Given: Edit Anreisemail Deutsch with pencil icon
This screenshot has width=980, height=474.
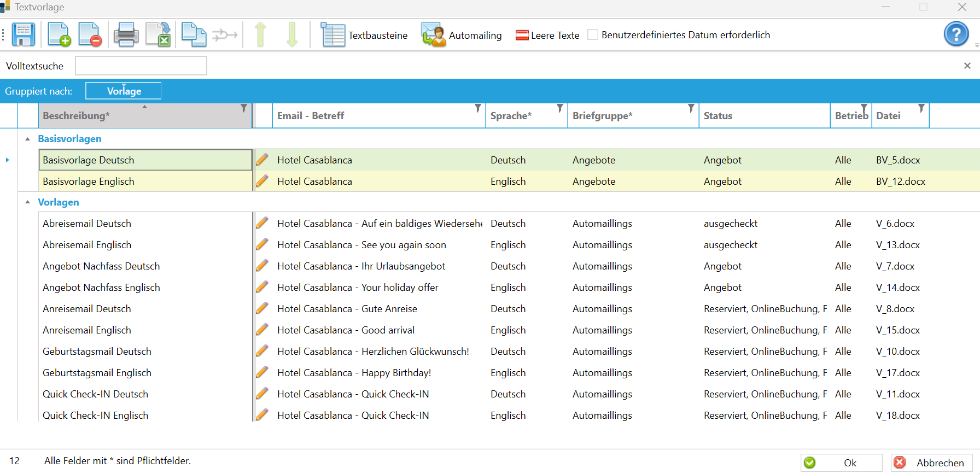Looking at the screenshot, I should click(x=262, y=308).
